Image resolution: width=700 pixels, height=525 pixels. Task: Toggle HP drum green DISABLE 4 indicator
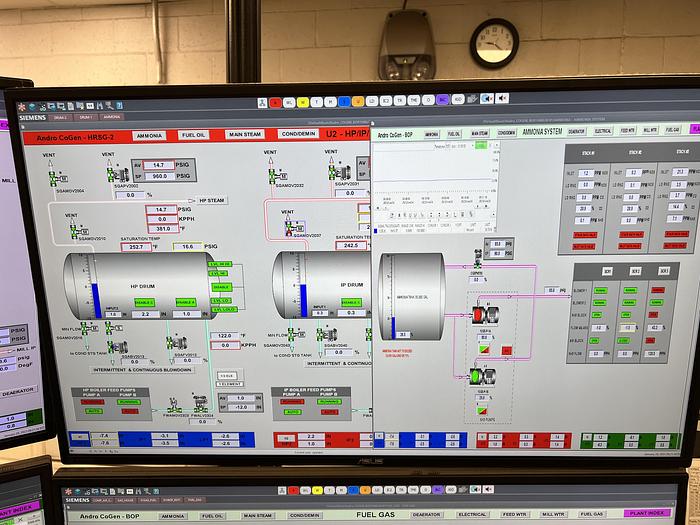pyautogui.click(x=186, y=302)
